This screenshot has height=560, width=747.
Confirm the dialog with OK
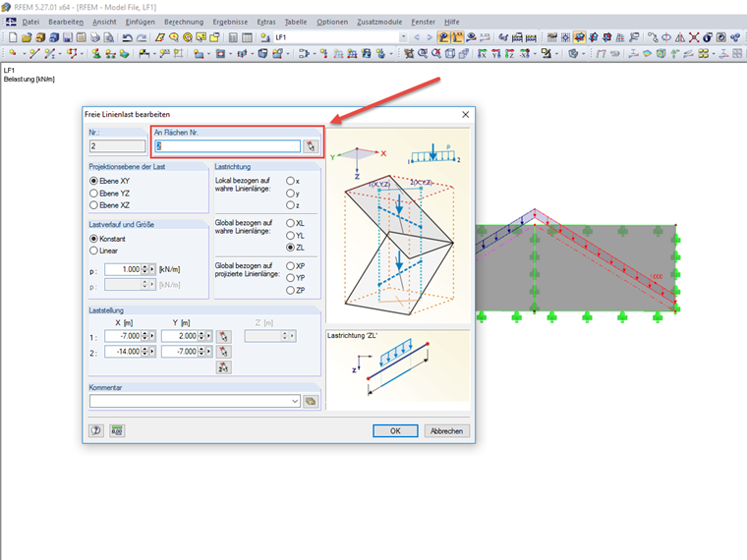click(x=395, y=431)
